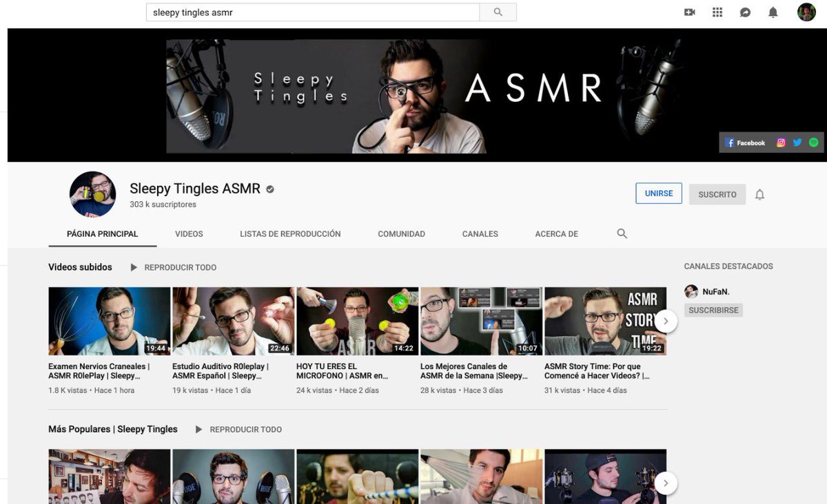Open the Instagram link on banner
Viewport: 827px width, 504px height.
[781, 143]
